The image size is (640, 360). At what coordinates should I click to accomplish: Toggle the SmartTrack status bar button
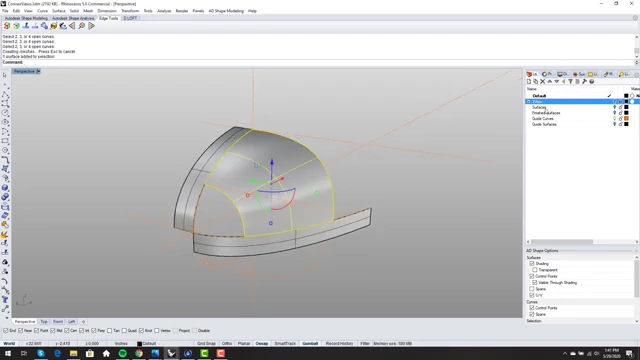(x=285, y=344)
